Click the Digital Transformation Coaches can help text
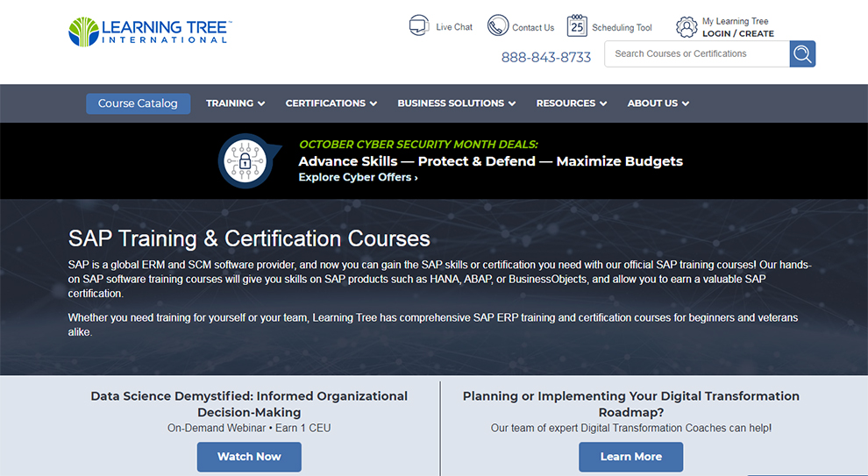Image resolution: width=868 pixels, height=476 pixels. pyautogui.click(x=631, y=428)
